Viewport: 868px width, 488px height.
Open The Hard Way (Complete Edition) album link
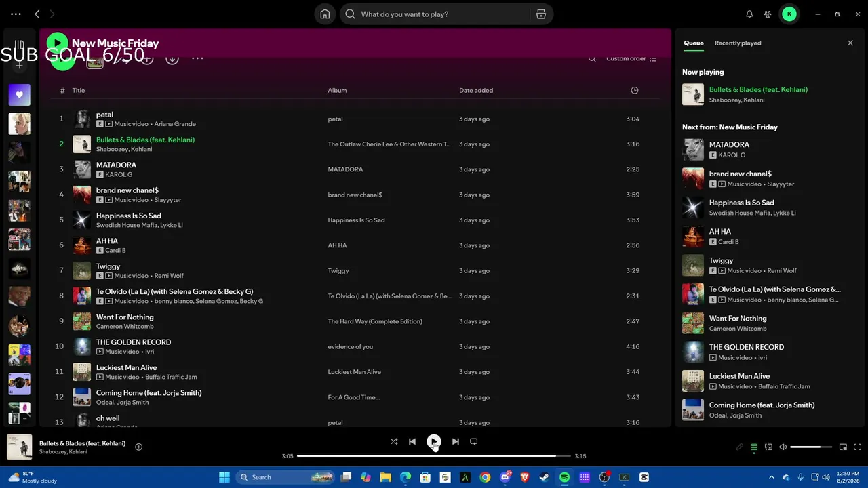pos(375,321)
